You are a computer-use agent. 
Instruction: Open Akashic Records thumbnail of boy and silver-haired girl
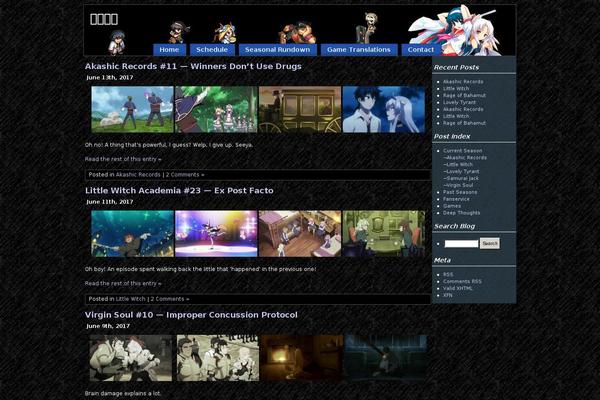coord(384,109)
